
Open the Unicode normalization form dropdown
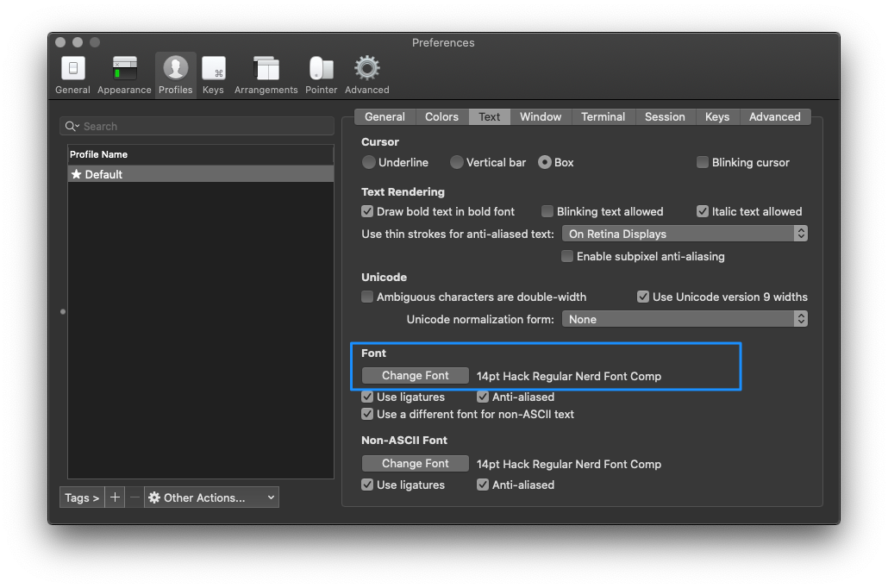[685, 320]
